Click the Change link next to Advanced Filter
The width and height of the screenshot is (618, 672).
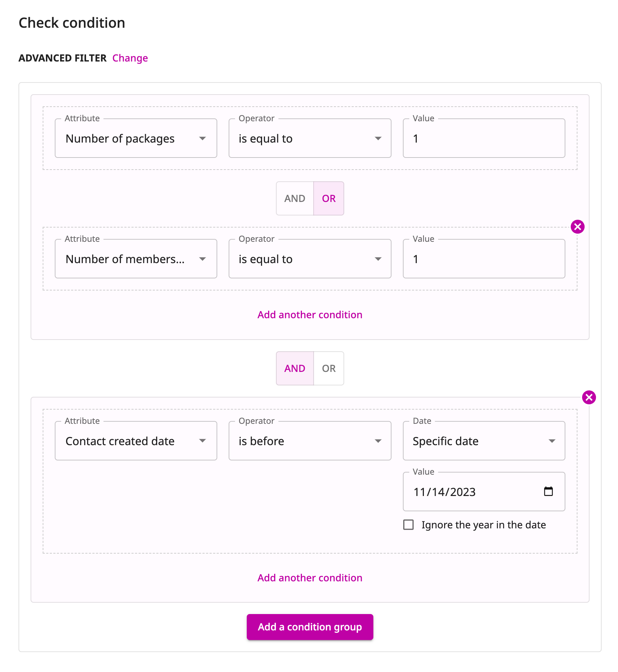point(130,58)
